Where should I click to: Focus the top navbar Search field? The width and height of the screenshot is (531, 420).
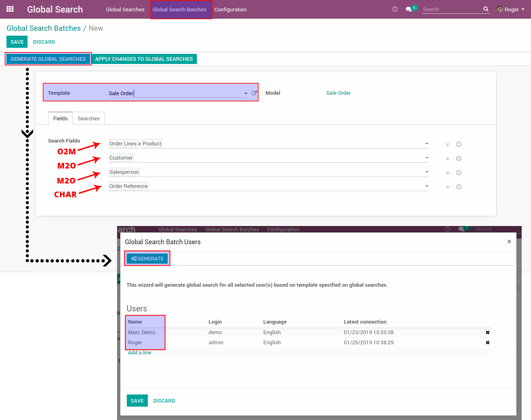coord(451,9)
